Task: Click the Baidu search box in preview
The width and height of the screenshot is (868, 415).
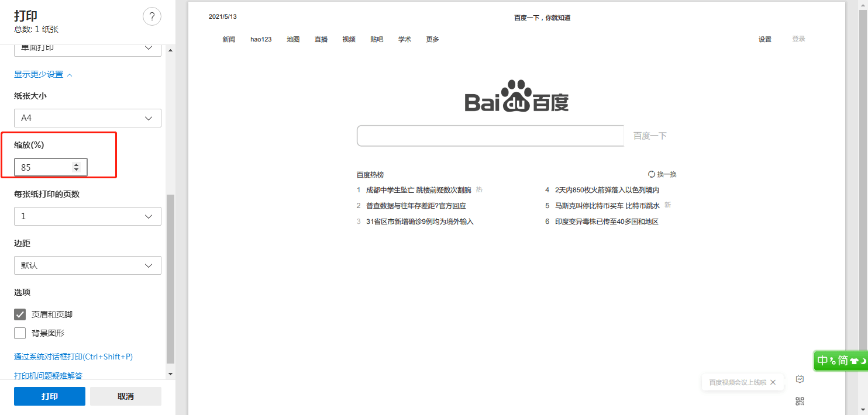Action: [x=490, y=136]
